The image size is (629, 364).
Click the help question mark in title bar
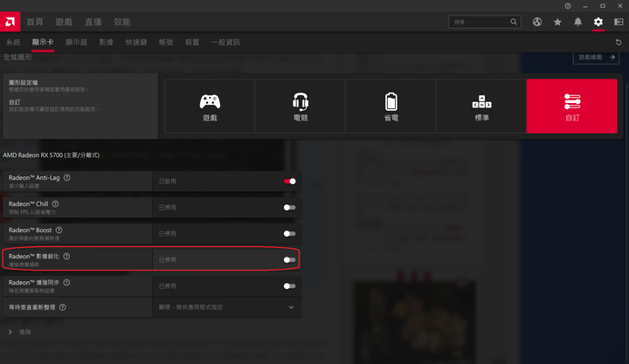568,5
